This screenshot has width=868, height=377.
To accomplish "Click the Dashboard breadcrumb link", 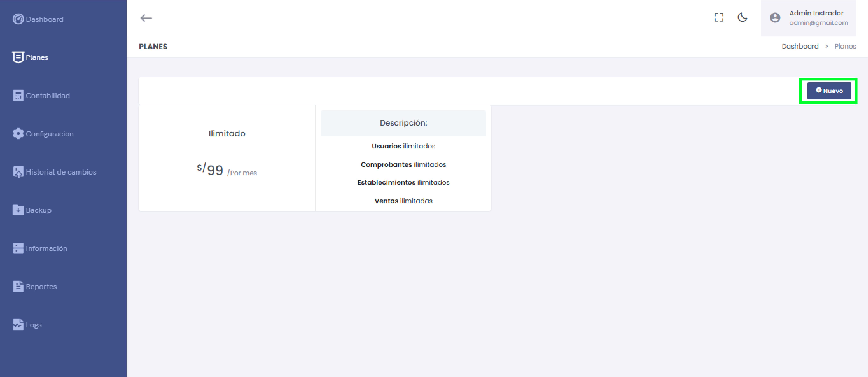I will click(800, 46).
